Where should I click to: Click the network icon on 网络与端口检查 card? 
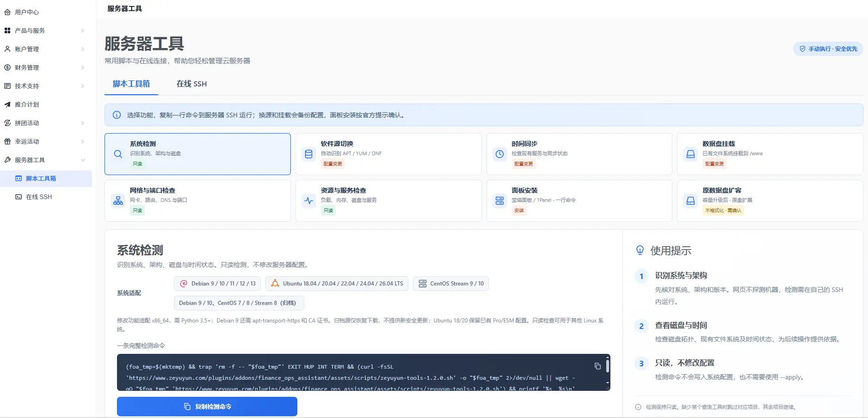click(x=118, y=200)
